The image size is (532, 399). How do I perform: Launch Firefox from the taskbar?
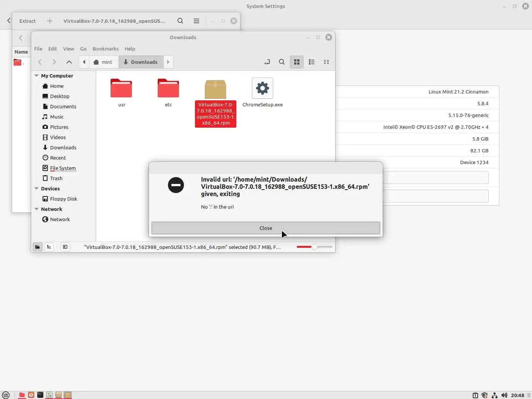coord(31,395)
